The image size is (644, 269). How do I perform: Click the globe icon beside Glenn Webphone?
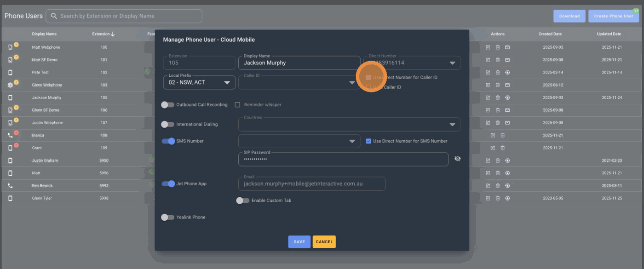coord(11,85)
